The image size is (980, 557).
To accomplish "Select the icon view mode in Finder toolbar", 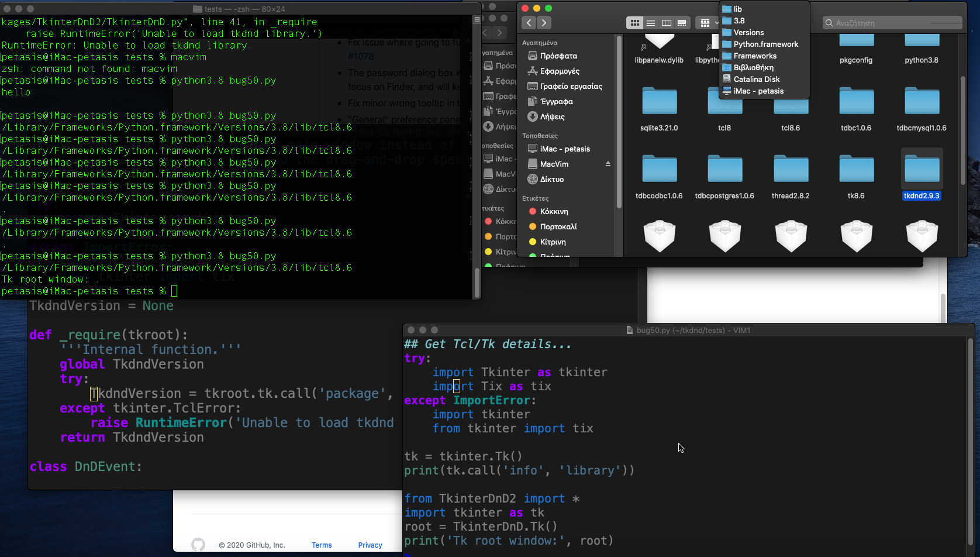I will [635, 23].
